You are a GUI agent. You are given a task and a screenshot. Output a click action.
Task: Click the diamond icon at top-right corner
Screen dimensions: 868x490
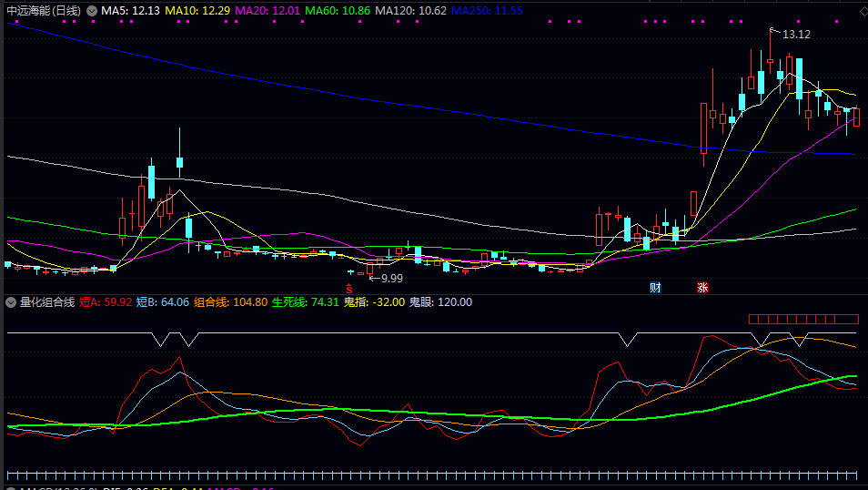860,10
